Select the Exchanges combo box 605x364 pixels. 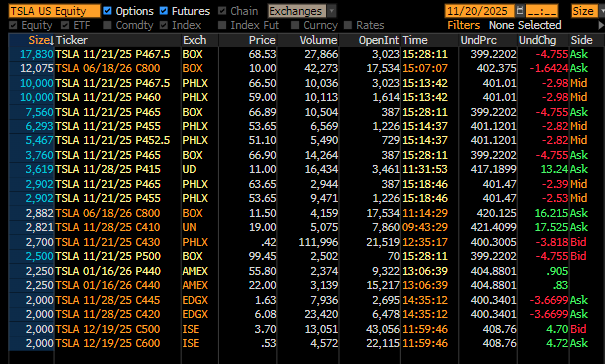[297, 11]
